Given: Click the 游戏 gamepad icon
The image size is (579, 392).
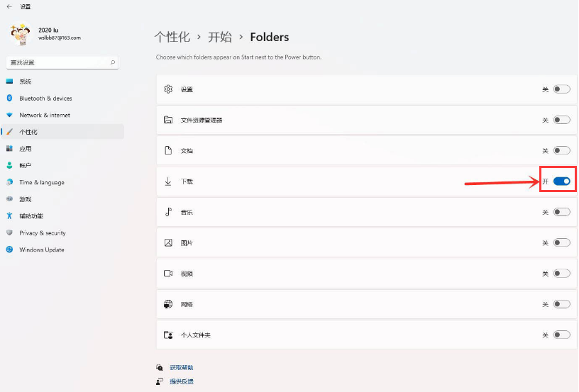Looking at the screenshot, I should pos(10,199).
